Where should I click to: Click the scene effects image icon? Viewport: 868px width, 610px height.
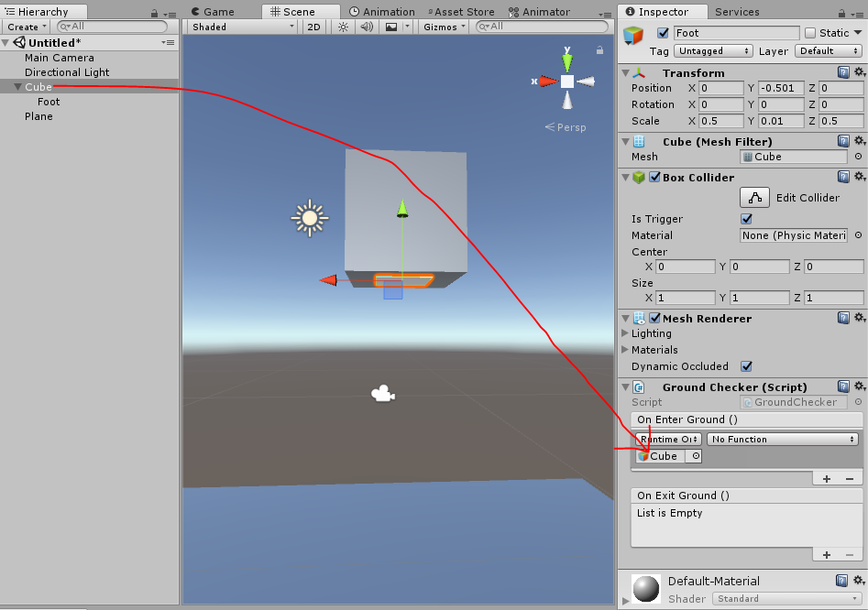click(x=390, y=27)
